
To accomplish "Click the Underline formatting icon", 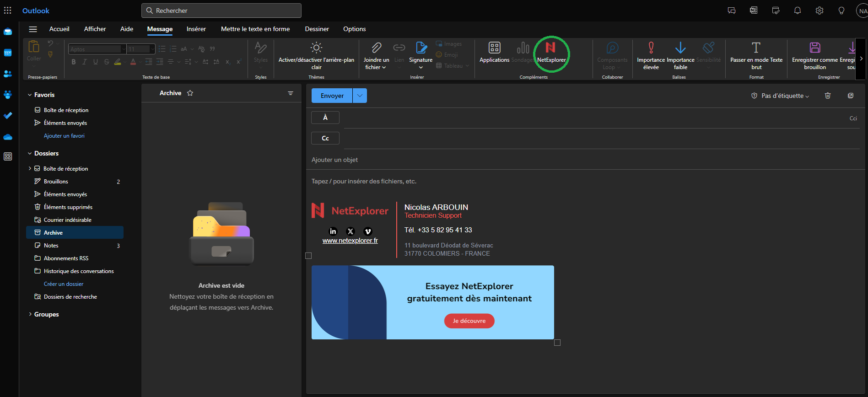I will [95, 62].
